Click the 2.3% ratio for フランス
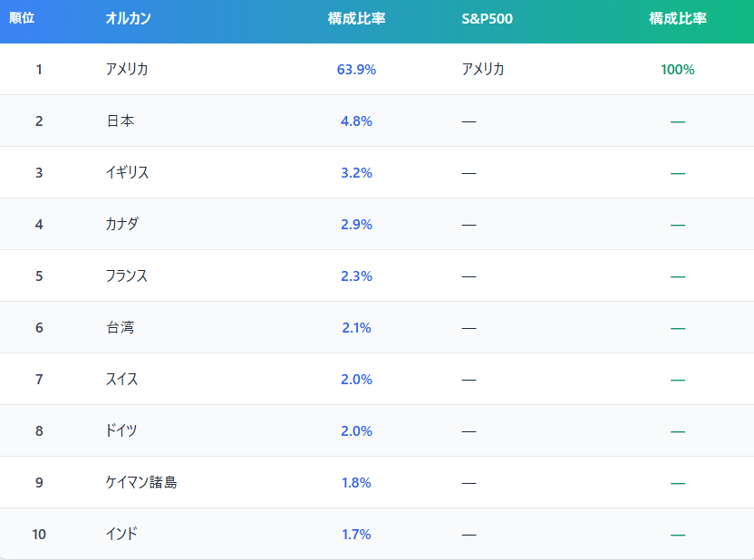 pyautogui.click(x=356, y=275)
